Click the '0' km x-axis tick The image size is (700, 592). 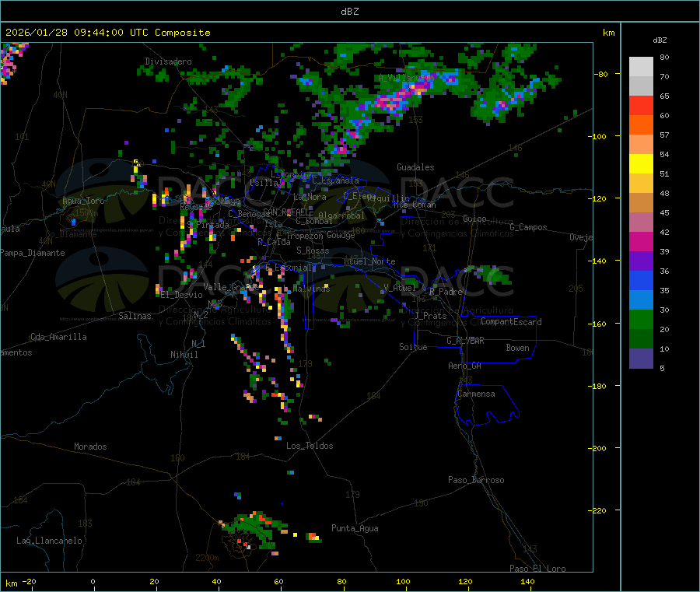click(93, 582)
